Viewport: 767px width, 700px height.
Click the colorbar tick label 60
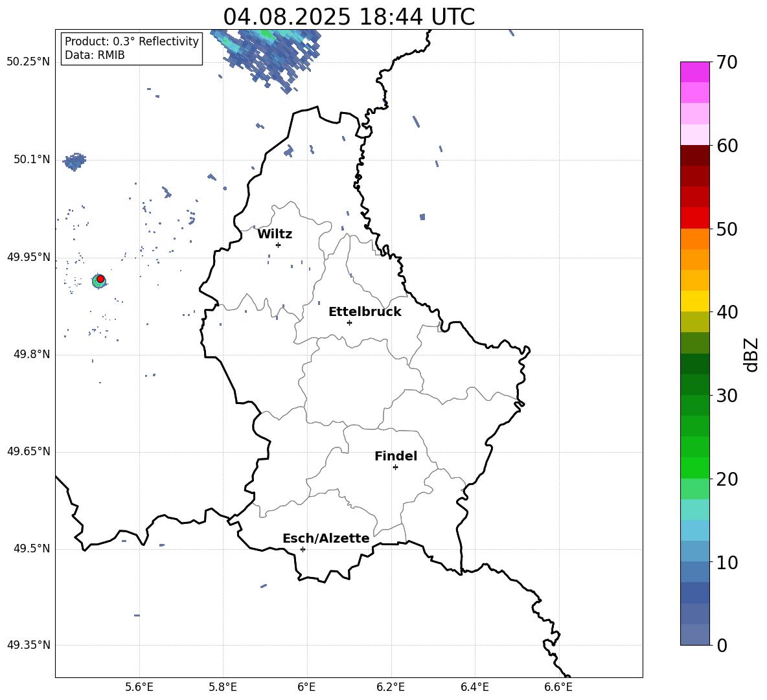[727, 146]
